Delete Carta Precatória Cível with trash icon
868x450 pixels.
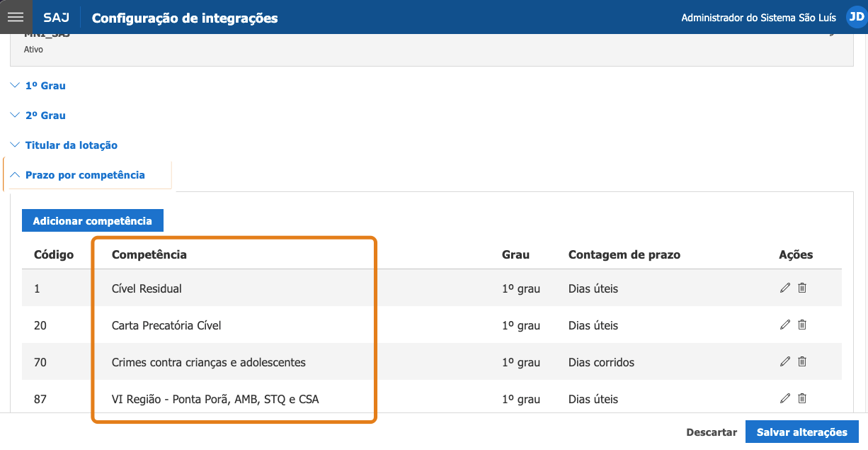coord(802,325)
